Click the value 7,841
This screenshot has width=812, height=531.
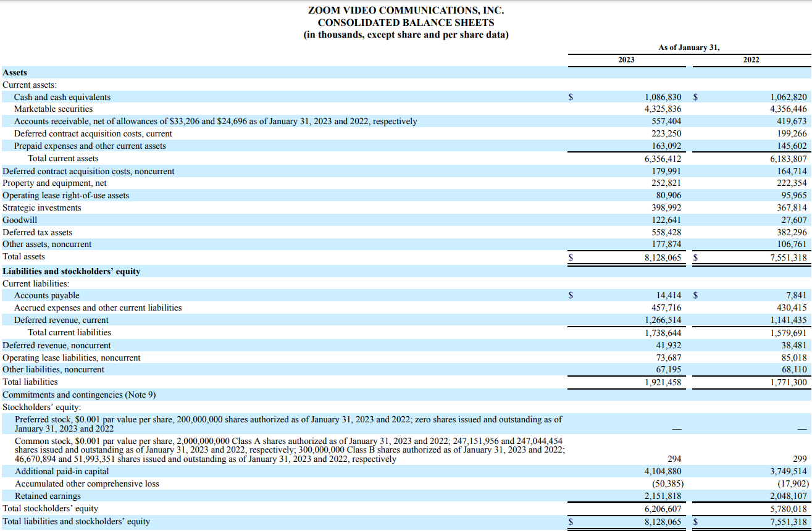[x=797, y=296]
